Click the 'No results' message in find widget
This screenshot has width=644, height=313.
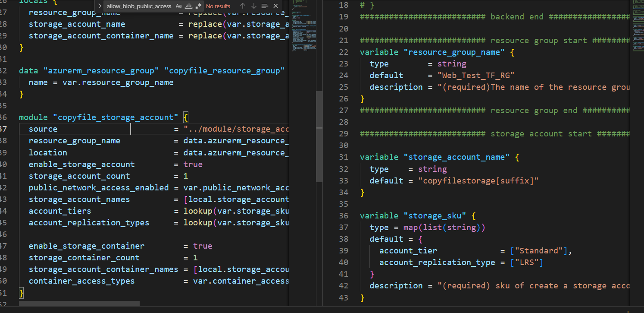point(218,6)
